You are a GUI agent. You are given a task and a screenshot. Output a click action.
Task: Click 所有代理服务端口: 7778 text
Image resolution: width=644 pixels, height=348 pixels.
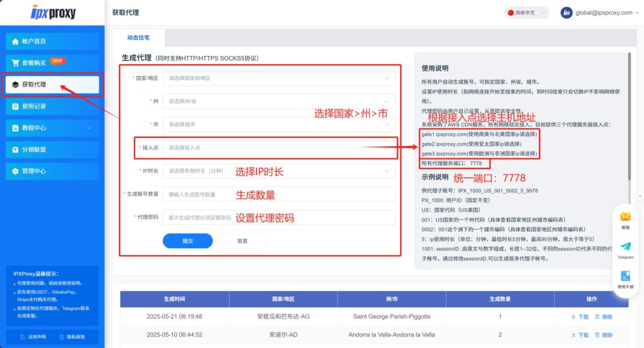pyautogui.click(x=452, y=163)
